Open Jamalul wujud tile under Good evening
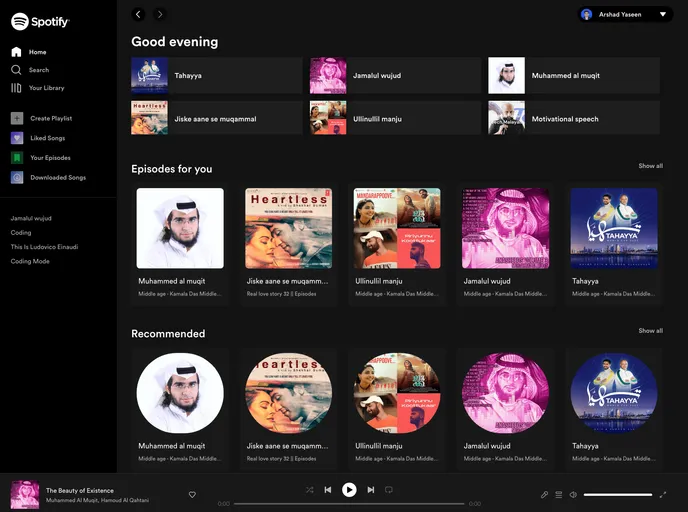688x512 pixels. 395,75
